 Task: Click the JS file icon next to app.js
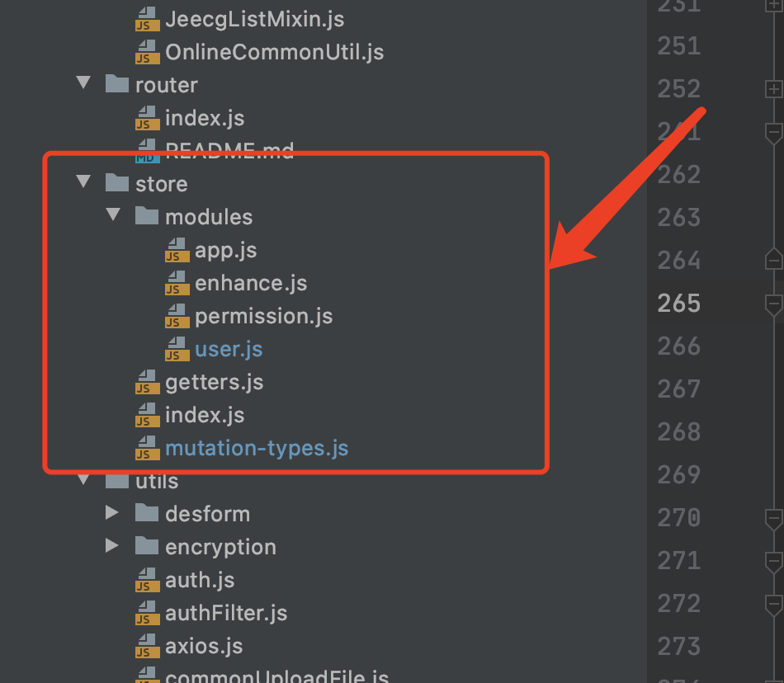[176, 249]
